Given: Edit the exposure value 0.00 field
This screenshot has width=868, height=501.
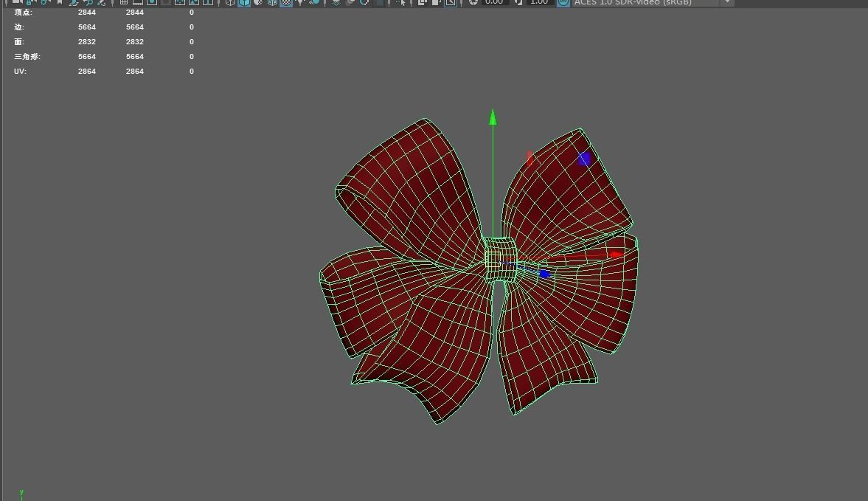Looking at the screenshot, I should 494,2.
